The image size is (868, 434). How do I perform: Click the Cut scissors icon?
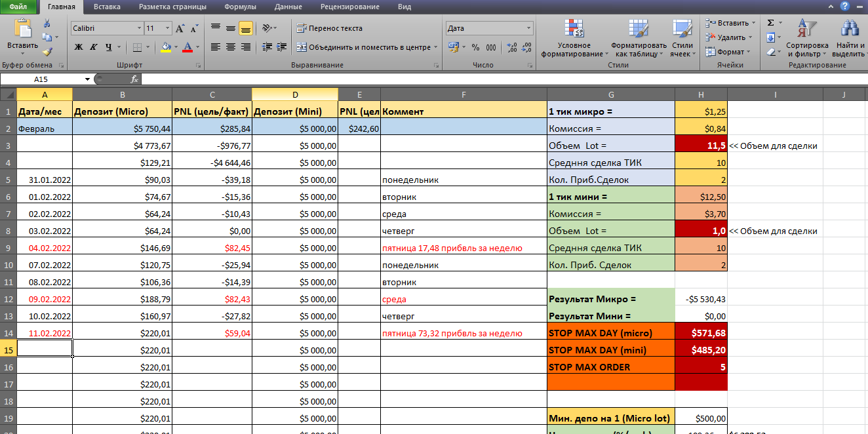[47, 23]
